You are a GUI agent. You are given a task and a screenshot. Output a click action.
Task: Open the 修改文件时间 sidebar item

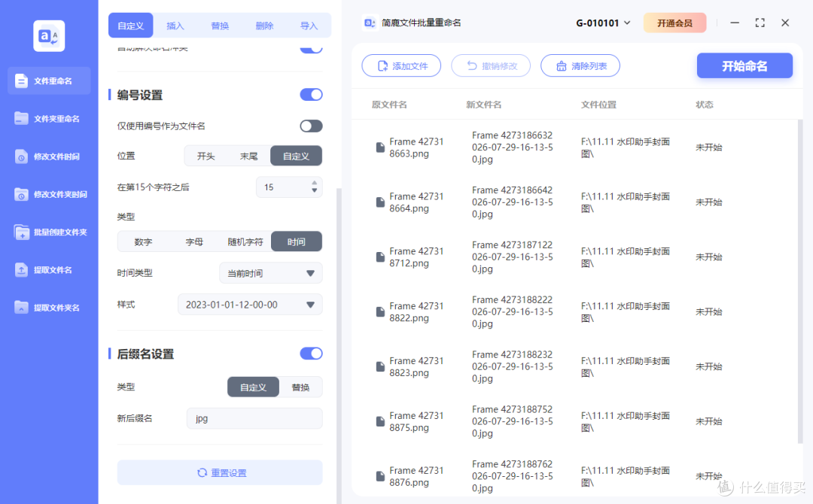[49, 156]
